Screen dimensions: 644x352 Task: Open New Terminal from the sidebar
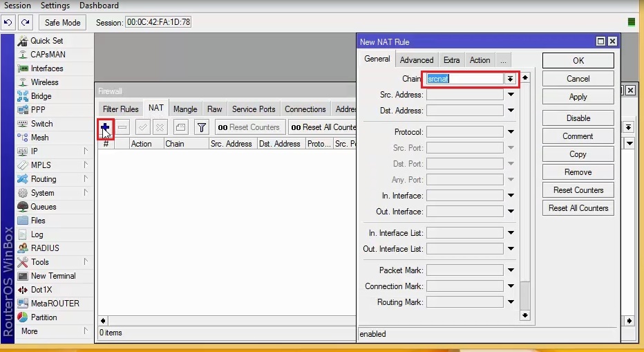coord(53,276)
